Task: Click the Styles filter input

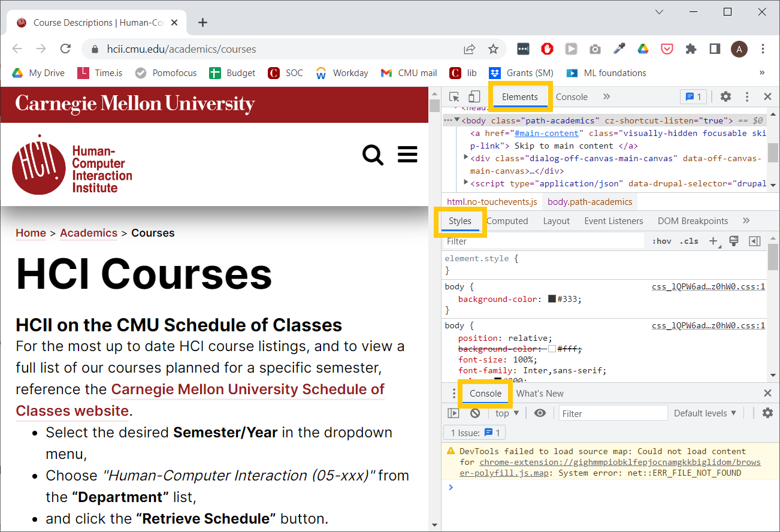Action: 544,241
